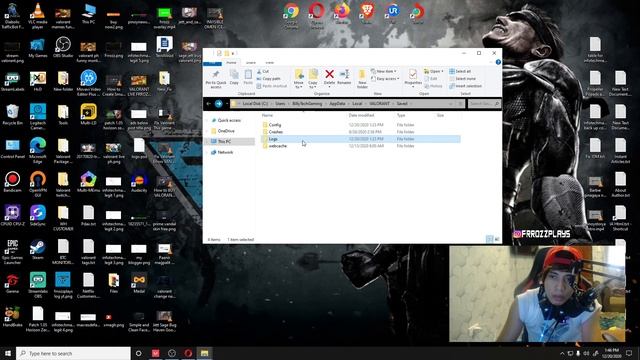Click Invert selection in ribbon
The width and height of the screenshot is (640, 360).
[x=466, y=86]
